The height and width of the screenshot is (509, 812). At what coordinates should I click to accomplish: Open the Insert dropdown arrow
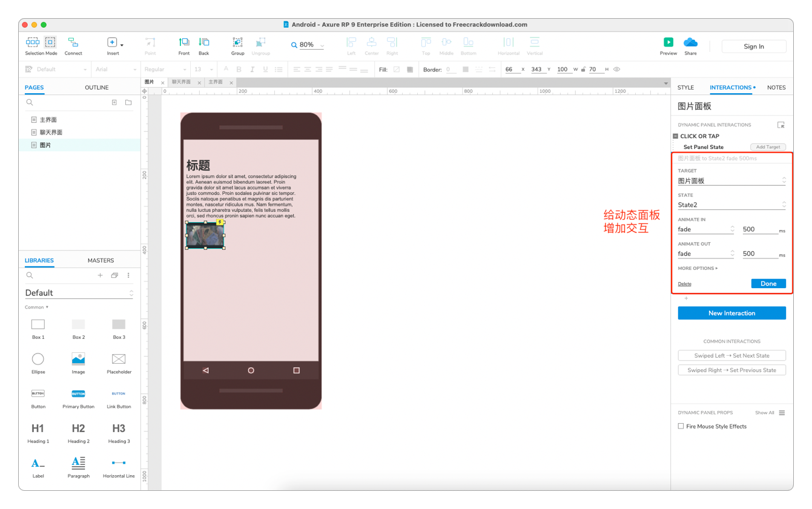pyautogui.click(x=122, y=45)
